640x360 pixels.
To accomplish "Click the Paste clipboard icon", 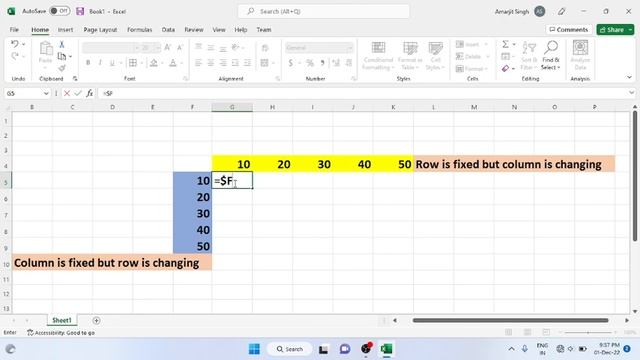I will [x=46, y=49].
